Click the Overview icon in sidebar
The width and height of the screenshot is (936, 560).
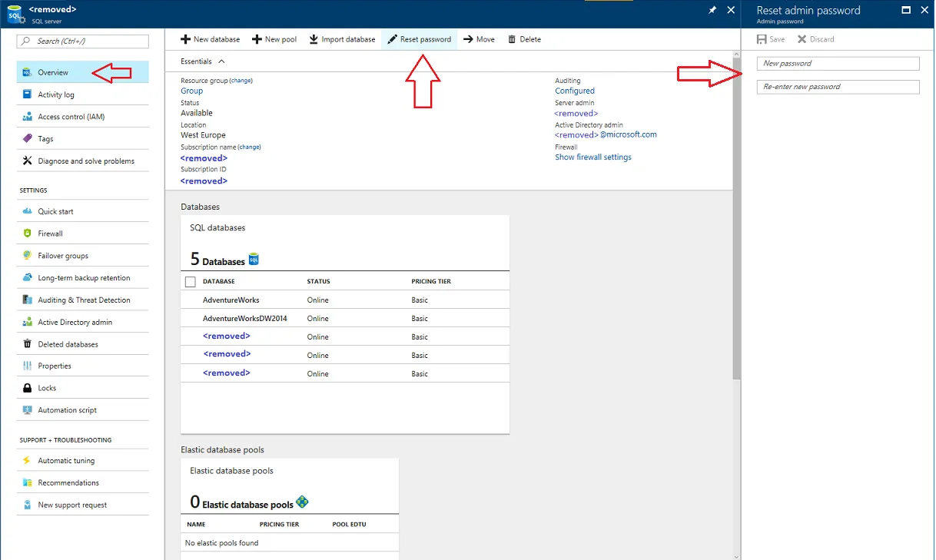(28, 72)
